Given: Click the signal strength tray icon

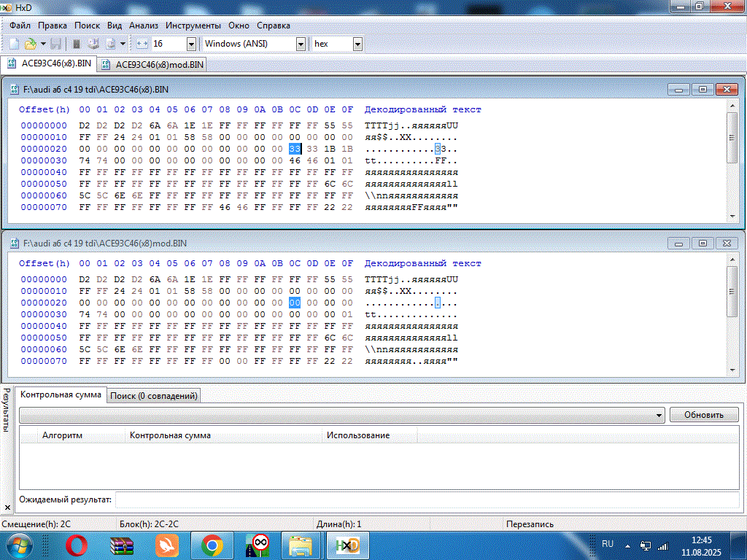Looking at the screenshot, I should (662, 546).
